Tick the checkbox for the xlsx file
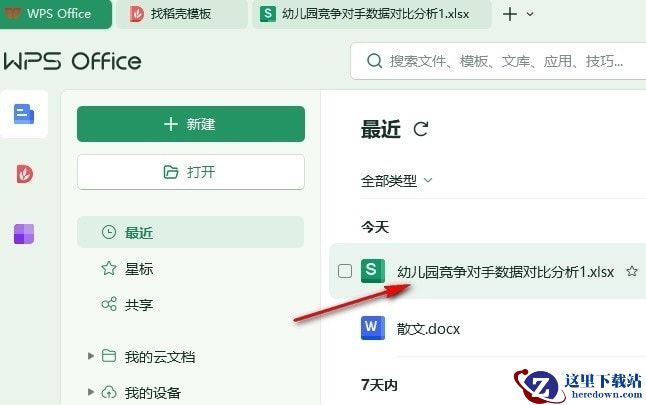 click(345, 271)
